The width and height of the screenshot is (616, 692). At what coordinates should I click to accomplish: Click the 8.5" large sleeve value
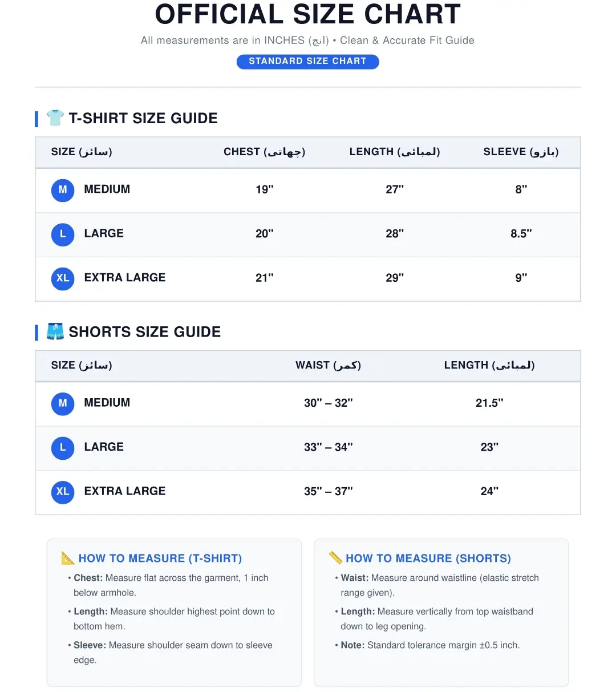521,234
